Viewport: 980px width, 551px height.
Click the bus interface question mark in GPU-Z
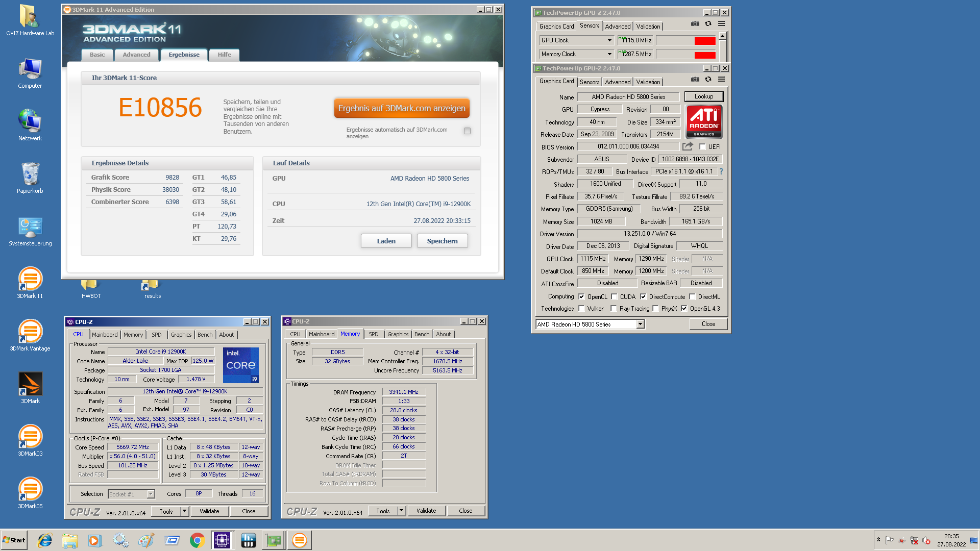pos(721,171)
